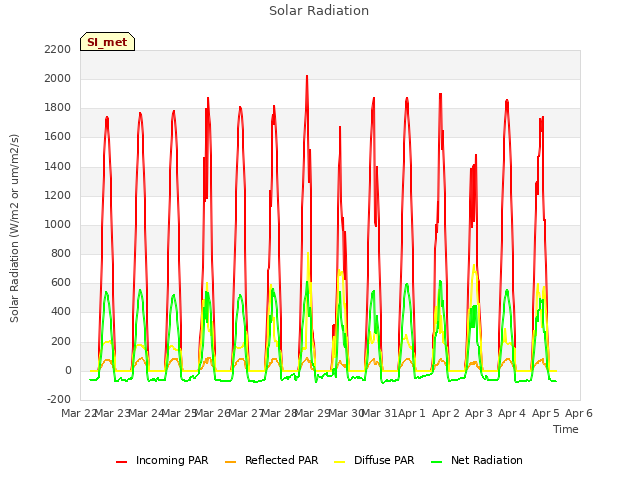Click the Apr 2 x-axis date label

pos(446,413)
